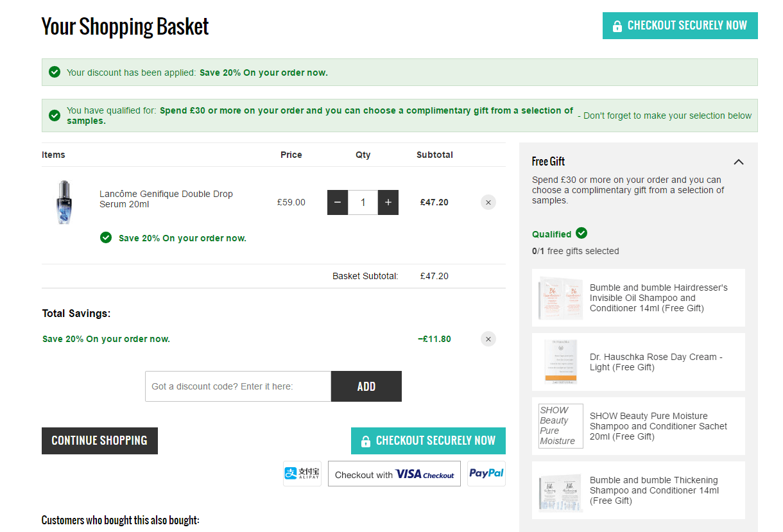Click the check icon beside item's Save 20% note
Image resolution: width=783 pixels, height=532 pixels.
click(x=106, y=237)
